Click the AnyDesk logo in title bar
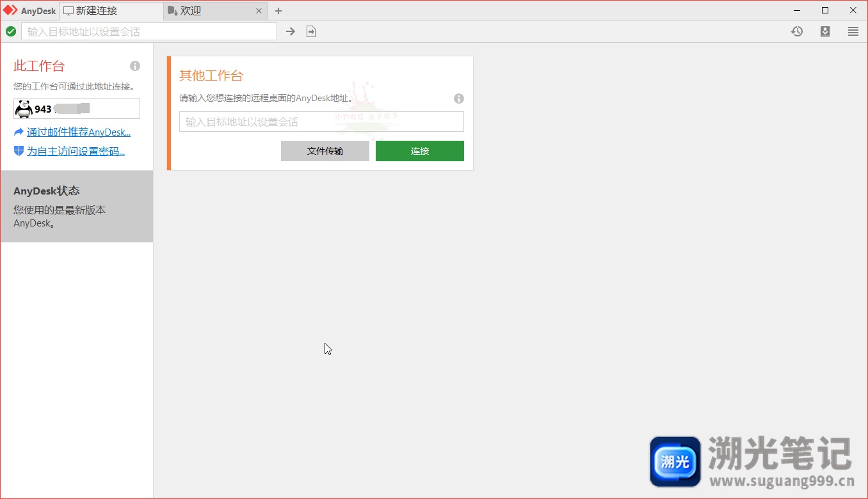Viewport: 868px width, 499px height. tap(11, 10)
